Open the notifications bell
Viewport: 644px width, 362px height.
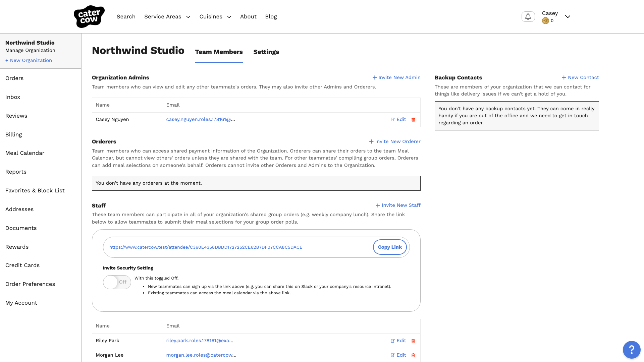(528, 16)
